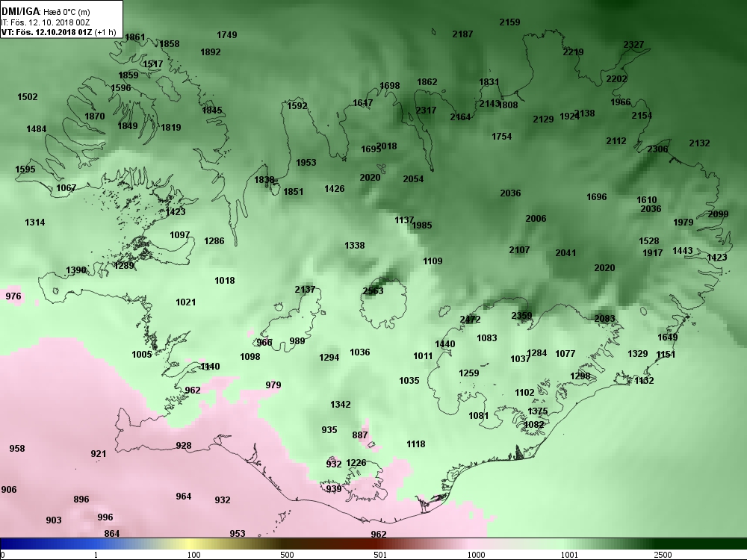This screenshot has height=560, width=747.
Task: Click the map value 976
Action: click(x=13, y=296)
